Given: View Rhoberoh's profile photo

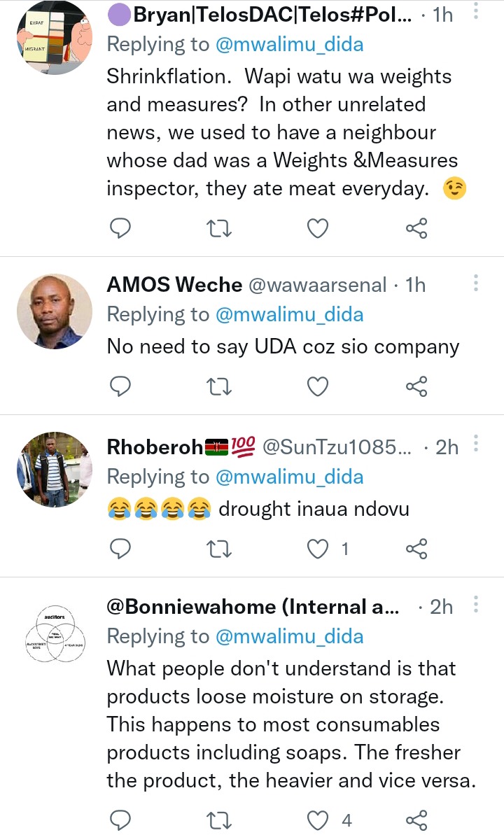Looking at the screenshot, I should (55, 469).
